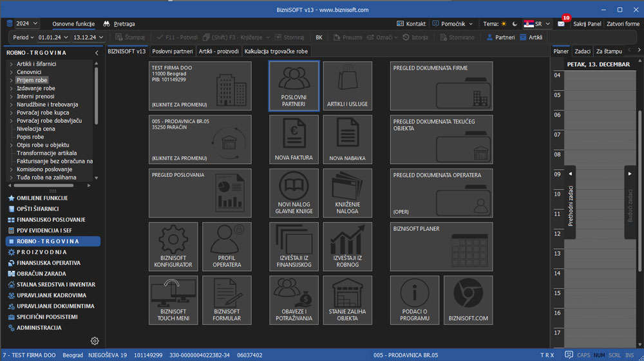Open Knjiženje Naloga tile

click(347, 193)
